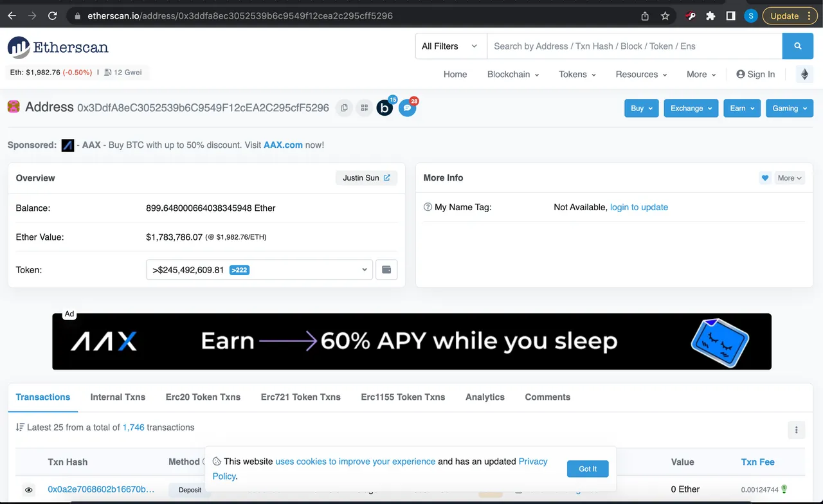The image size is (823, 504).
Task: Click My Name Tag help question icon
Action: pyautogui.click(x=428, y=207)
